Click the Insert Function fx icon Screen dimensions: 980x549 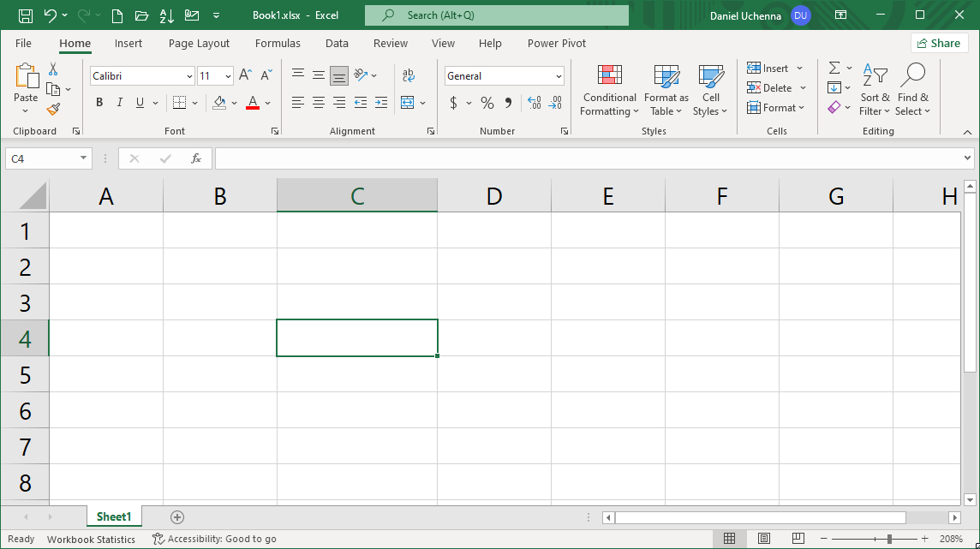pos(196,158)
